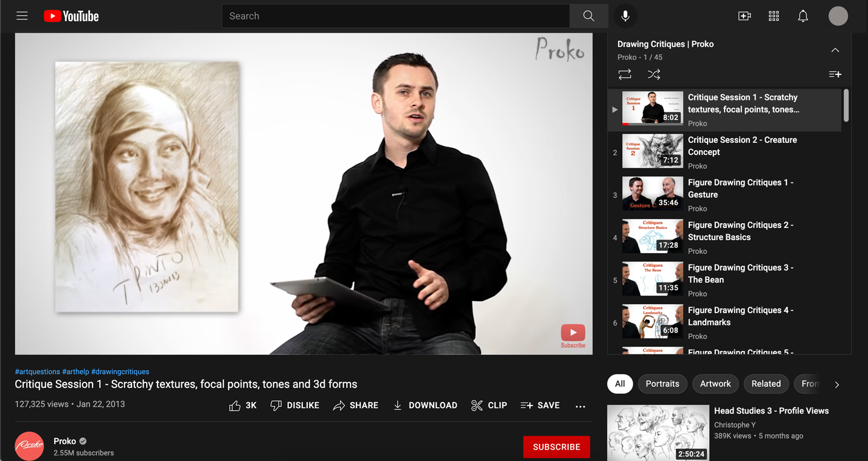Toggle playlist loop

pos(625,74)
